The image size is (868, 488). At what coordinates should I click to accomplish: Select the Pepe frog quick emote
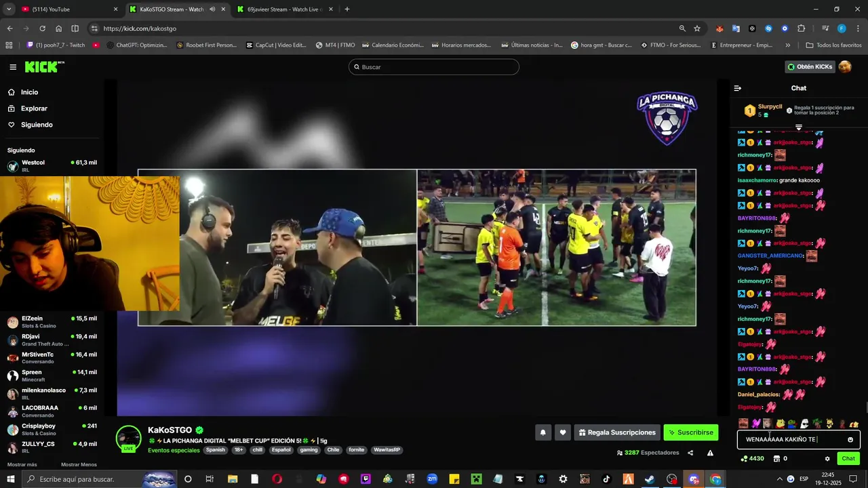tap(792, 424)
